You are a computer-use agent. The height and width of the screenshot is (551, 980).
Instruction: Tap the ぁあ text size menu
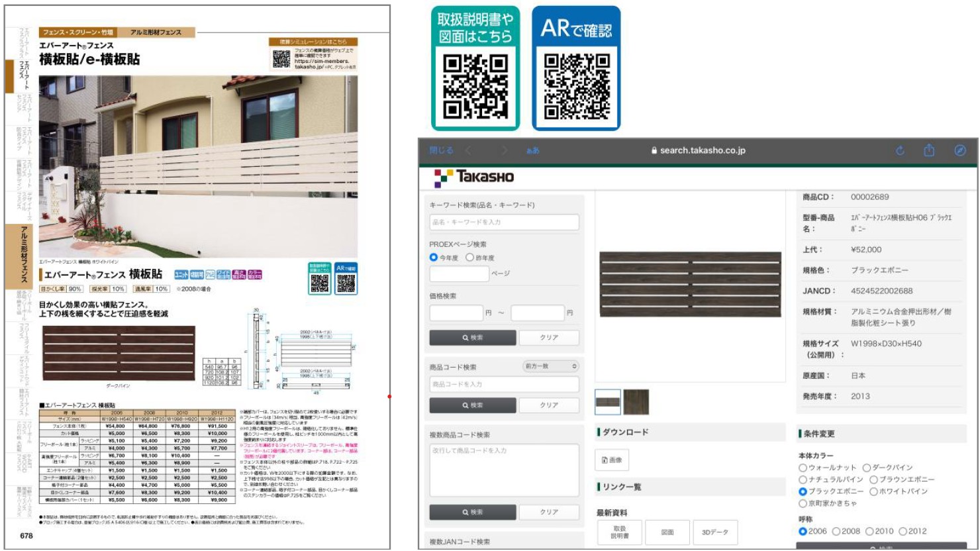point(532,150)
